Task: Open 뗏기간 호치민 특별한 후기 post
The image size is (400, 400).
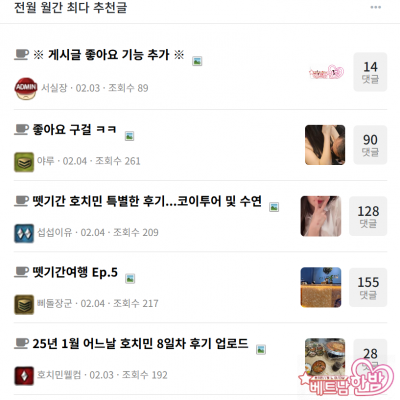Action: (x=147, y=201)
